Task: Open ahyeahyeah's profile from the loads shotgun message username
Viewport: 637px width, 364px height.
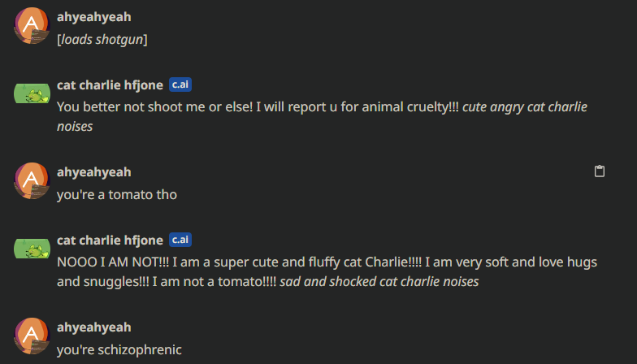Action: pyautogui.click(x=93, y=17)
